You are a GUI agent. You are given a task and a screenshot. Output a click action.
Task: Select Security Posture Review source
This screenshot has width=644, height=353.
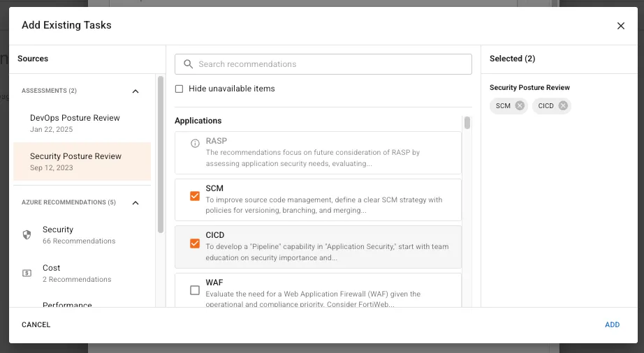pyautogui.click(x=82, y=162)
